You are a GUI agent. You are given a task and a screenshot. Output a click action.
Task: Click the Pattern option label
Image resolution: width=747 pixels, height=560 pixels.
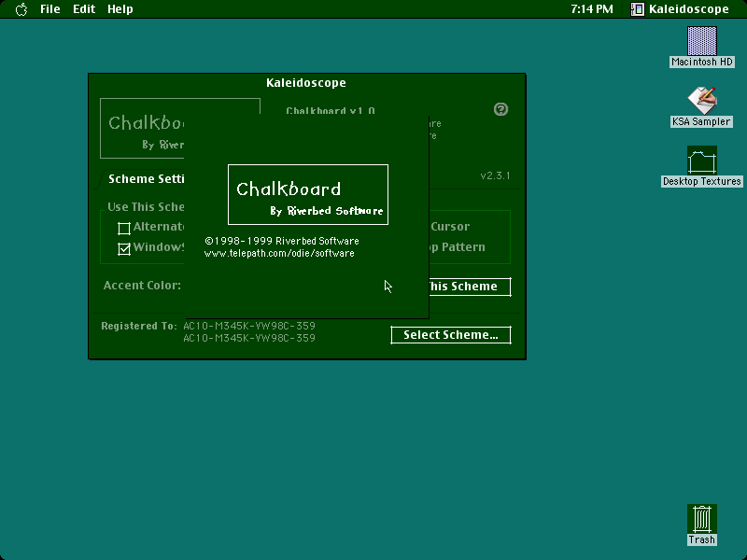click(x=463, y=247)
